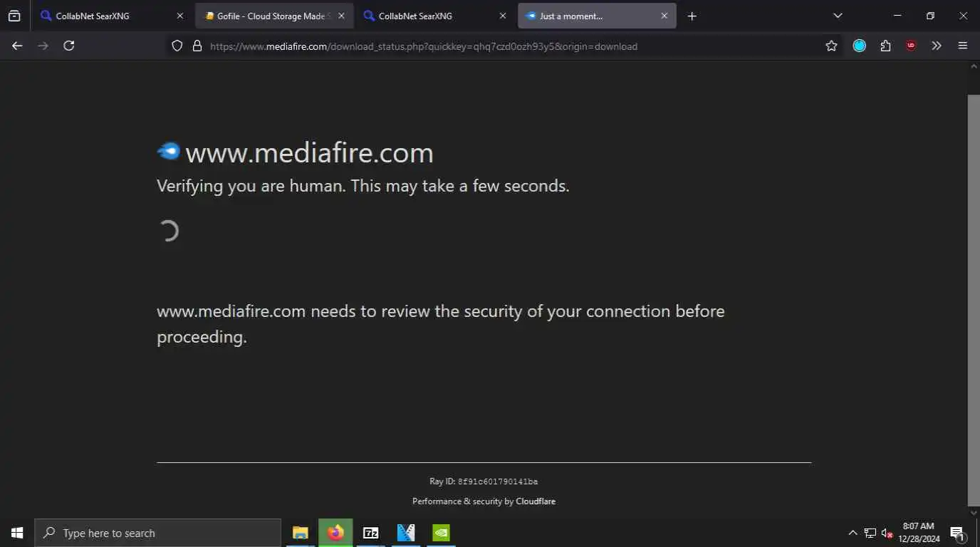Open 7-Zip from taskbar
980x547 pixels.
[x=370, y=533]
